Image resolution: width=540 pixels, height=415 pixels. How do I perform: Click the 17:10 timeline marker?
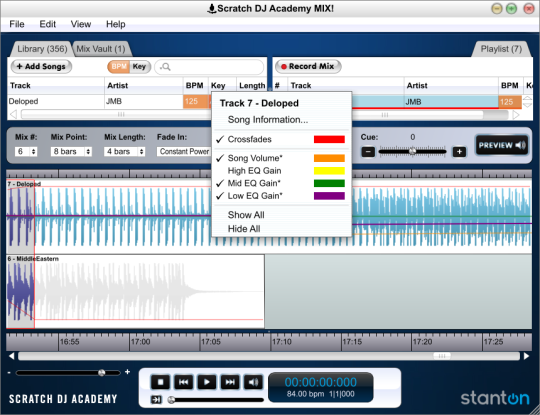point(281,342)
